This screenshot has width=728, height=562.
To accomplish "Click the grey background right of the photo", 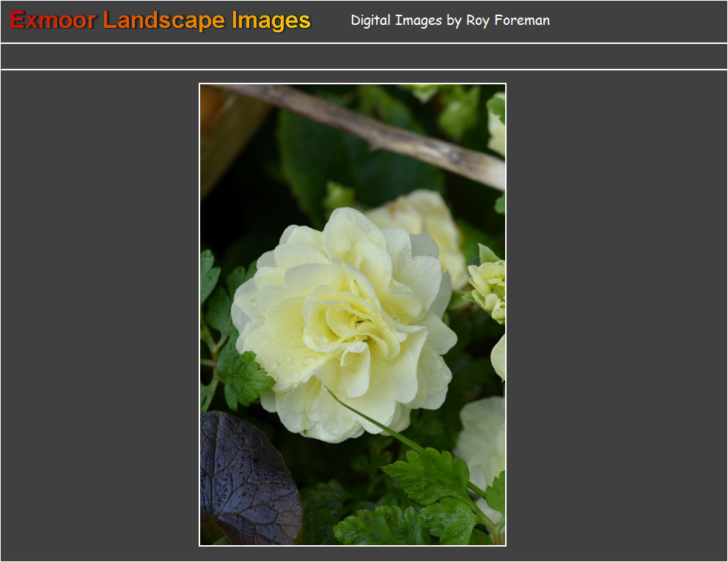I will (x=616, y=315).
